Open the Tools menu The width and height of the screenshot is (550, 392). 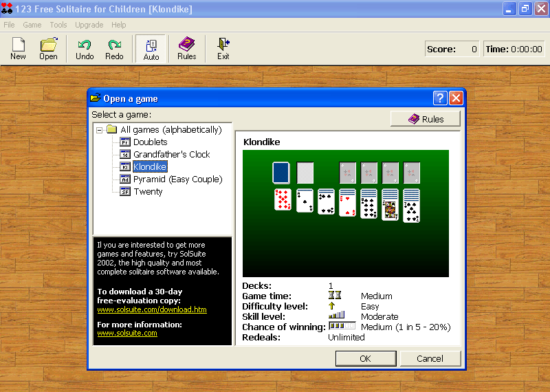tap(58, 25)
